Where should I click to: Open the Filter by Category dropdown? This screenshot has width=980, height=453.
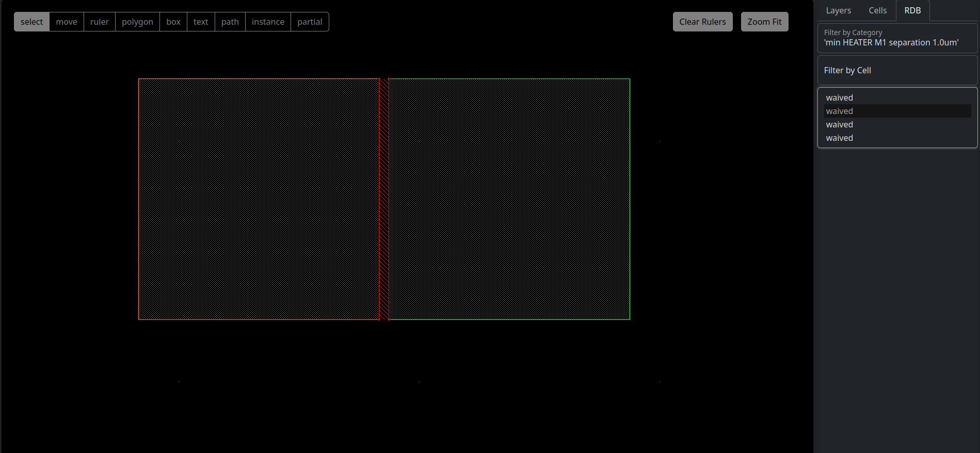(x=897, y=38)
